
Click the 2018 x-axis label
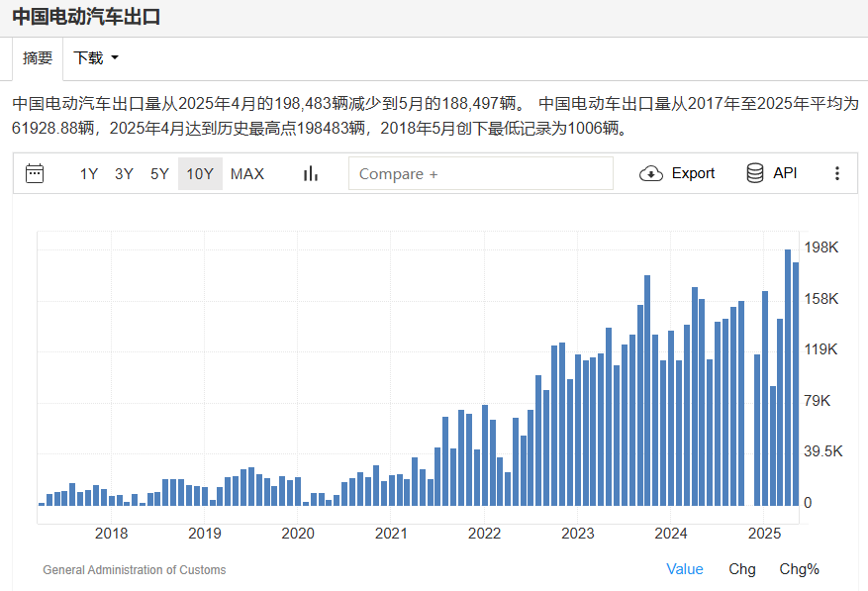click(x=111, y=534)
